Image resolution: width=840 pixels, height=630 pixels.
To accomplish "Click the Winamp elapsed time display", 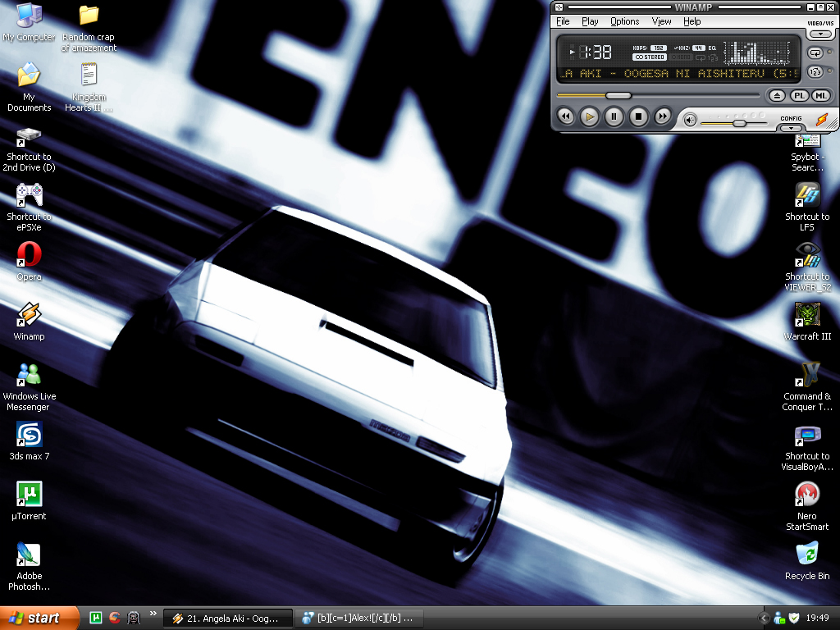I will (x=596, y=52).
